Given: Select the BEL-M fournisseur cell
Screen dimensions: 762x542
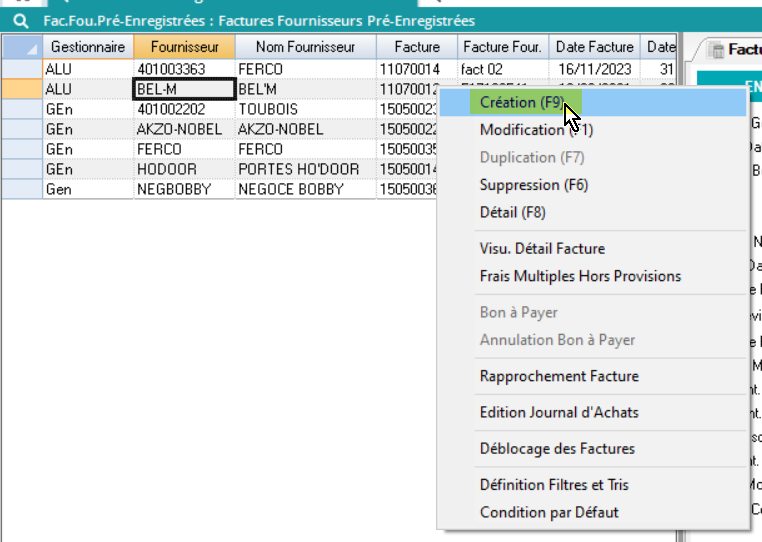Looking at the screenshot, I should pyautogui.click(x=184, y=89).
